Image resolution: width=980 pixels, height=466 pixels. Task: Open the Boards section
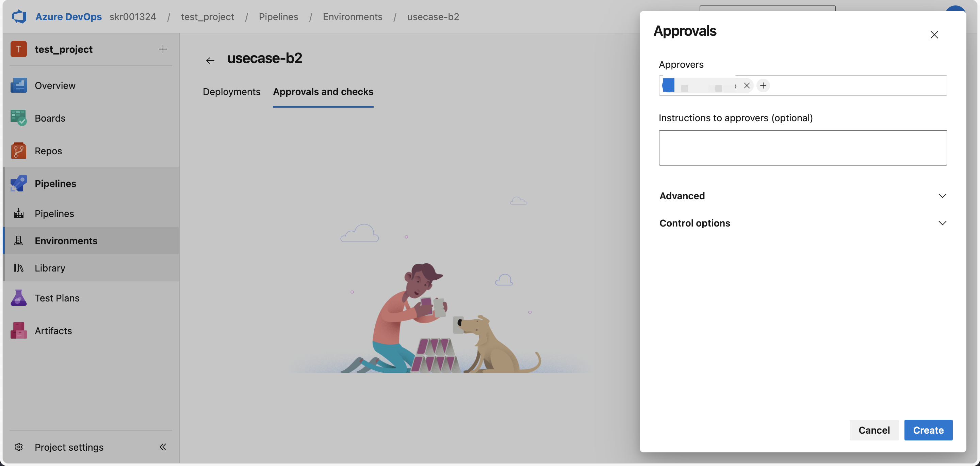click(50, 118)
